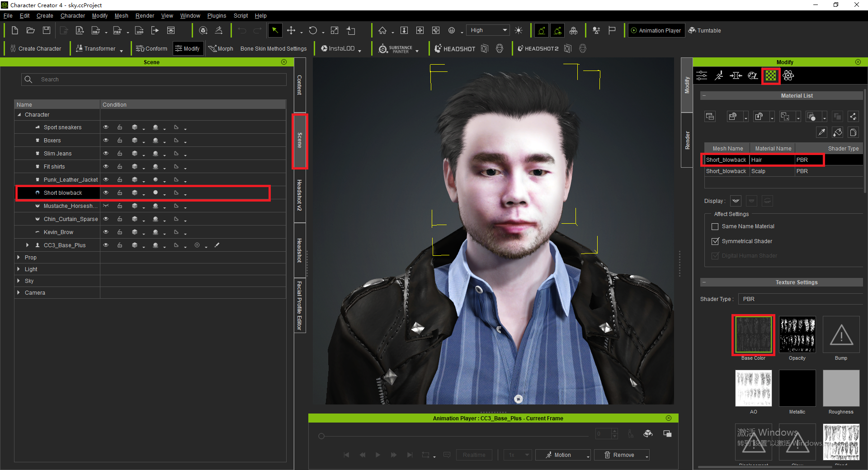Click the animation timeline slider handle
868x470 pixels.
321,436
